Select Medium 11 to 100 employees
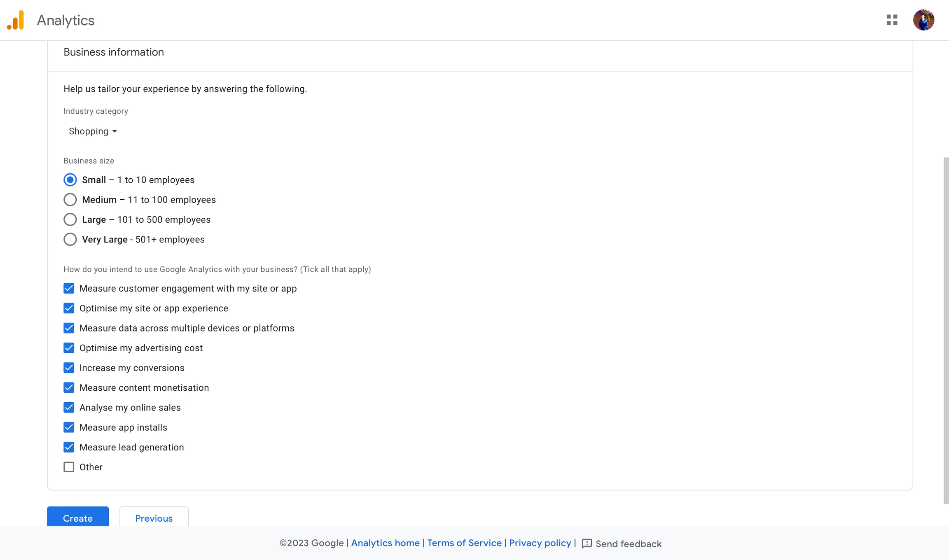This screenshot has height=560, width=949. point(70,200)
